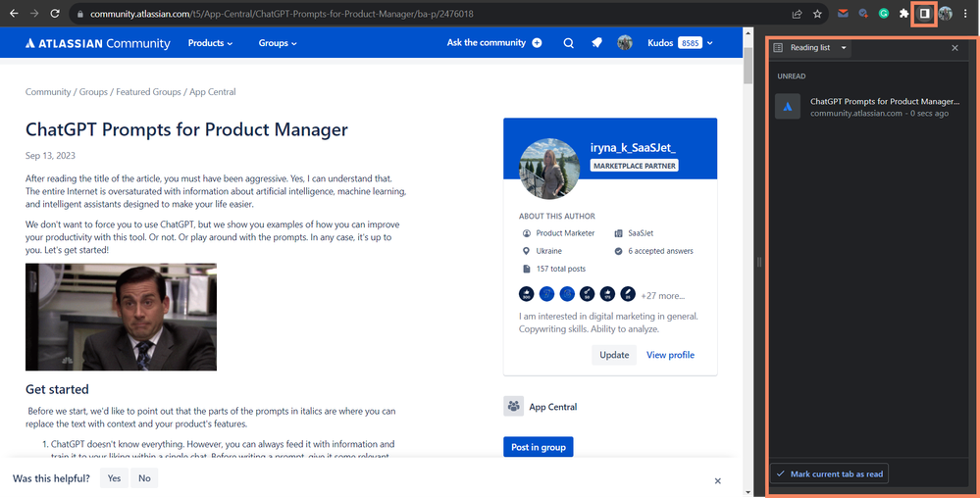This screenshot has height=498, width=980.
Task: Click the Atlassian Community logo
Action: [97, 43]
